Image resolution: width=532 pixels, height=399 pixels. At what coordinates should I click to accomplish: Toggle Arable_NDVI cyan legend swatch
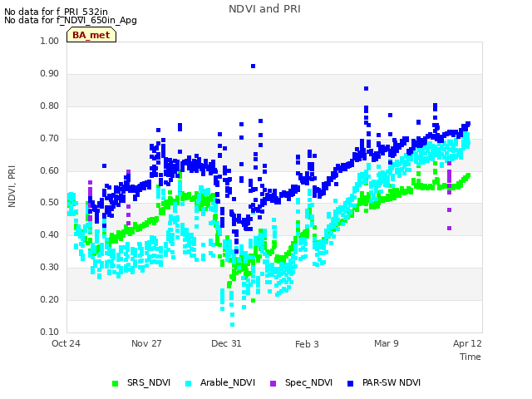(189, 383)
